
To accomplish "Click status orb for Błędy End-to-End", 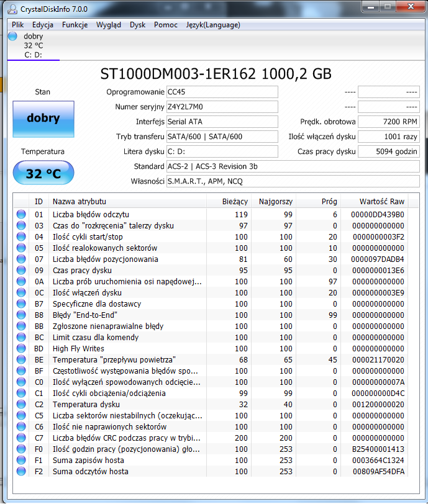I will pyautogui.click(x=21, y=315).
